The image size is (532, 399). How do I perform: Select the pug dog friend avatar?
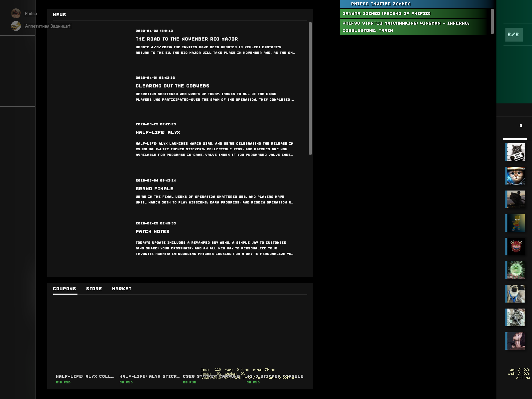point(516,294)
